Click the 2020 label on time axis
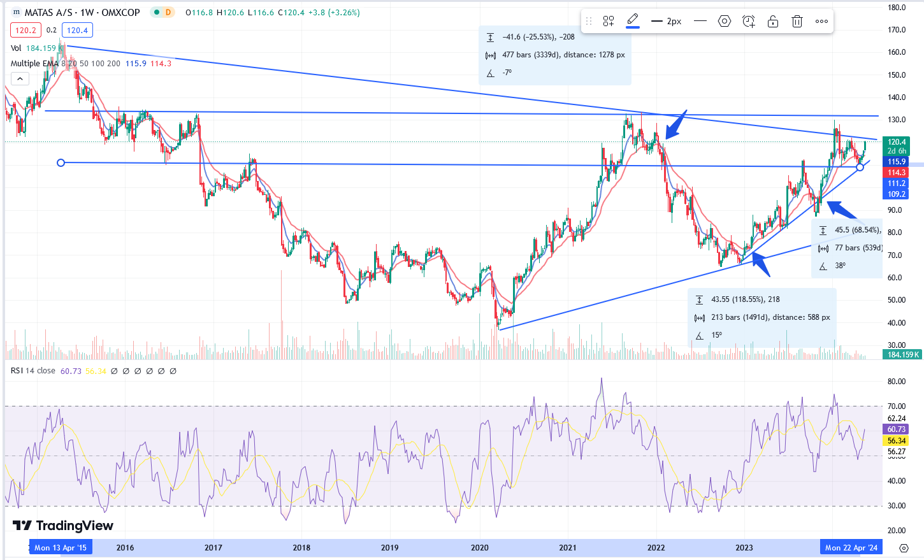The image size is (924, 560). click(479, 547)
